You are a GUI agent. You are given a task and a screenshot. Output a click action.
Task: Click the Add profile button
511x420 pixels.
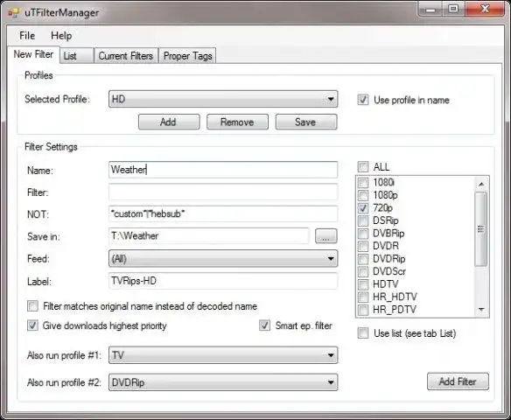(169, 122)
